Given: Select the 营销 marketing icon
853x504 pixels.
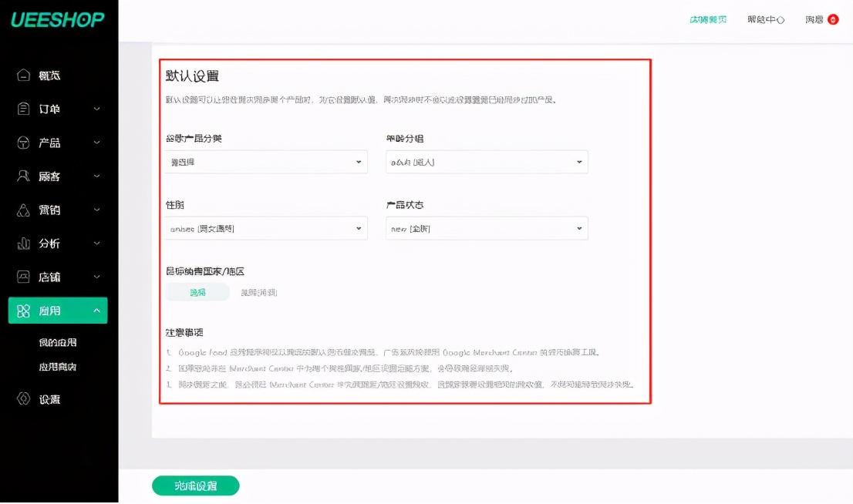Looking at the screenshot, I should click(23, 210).
